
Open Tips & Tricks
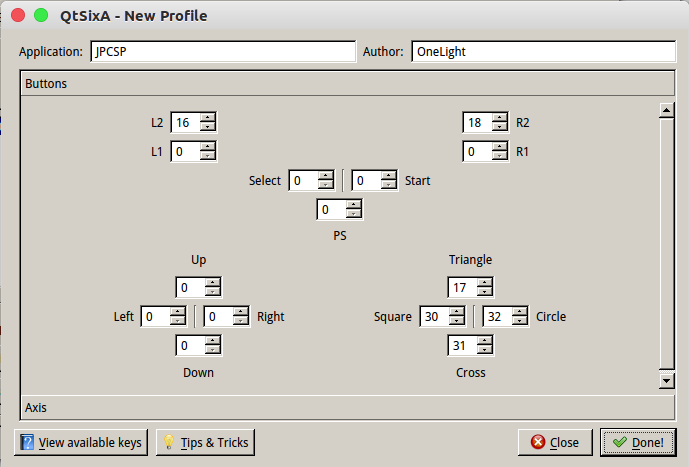click(x=206, y=442)
